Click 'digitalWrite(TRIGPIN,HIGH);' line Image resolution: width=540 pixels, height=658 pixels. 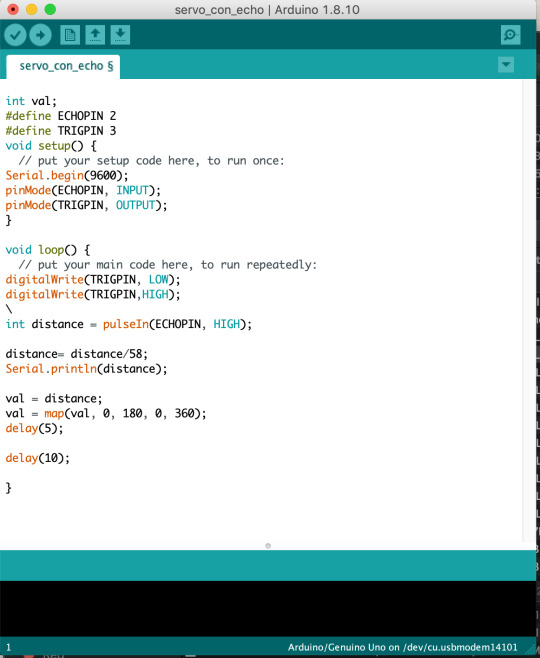coord(93,295)
